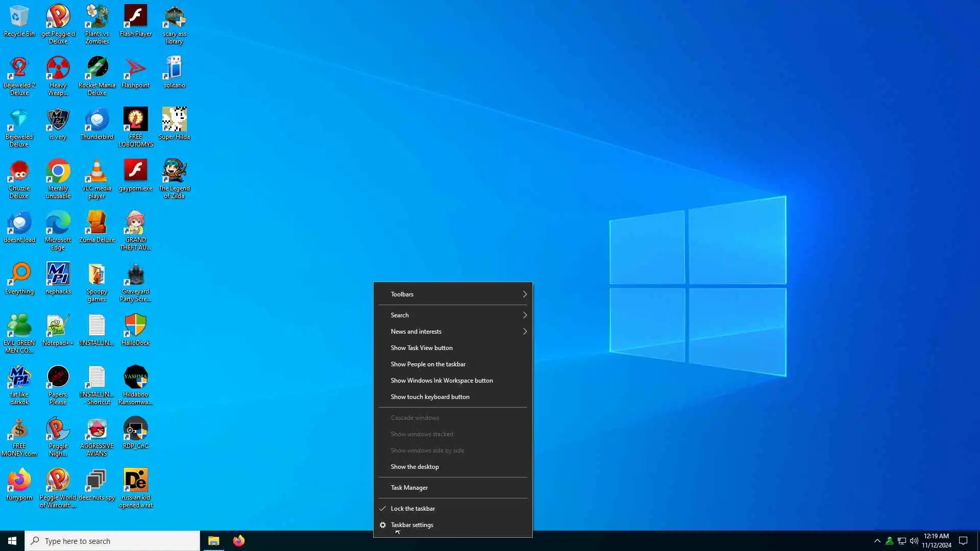Toggle Lock the taskbar option
Image resolution: width=980 pixels, height=551 pixels.
click(x=412, y=509)
